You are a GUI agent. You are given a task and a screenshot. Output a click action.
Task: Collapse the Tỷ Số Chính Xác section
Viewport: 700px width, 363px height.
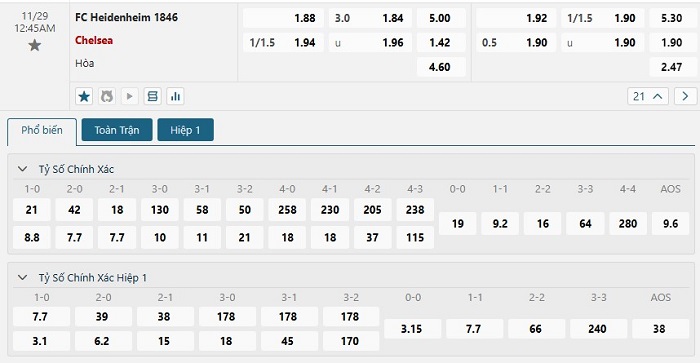(22, 169)
